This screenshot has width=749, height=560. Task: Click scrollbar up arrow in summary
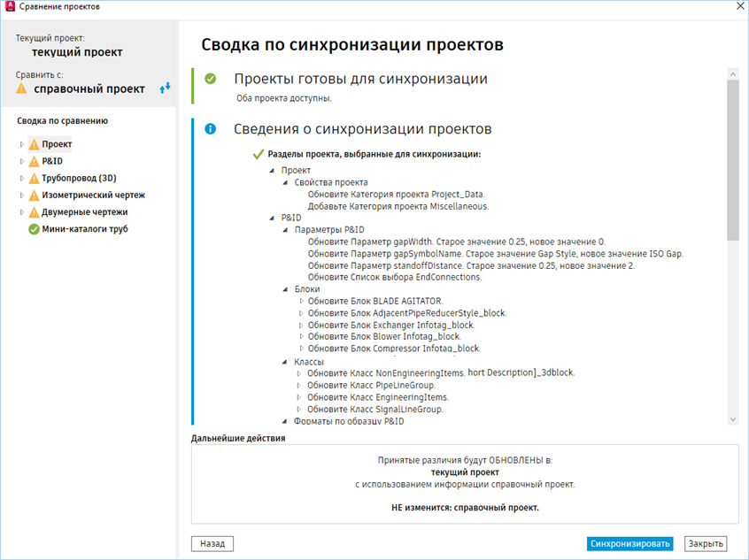[733, 74]
